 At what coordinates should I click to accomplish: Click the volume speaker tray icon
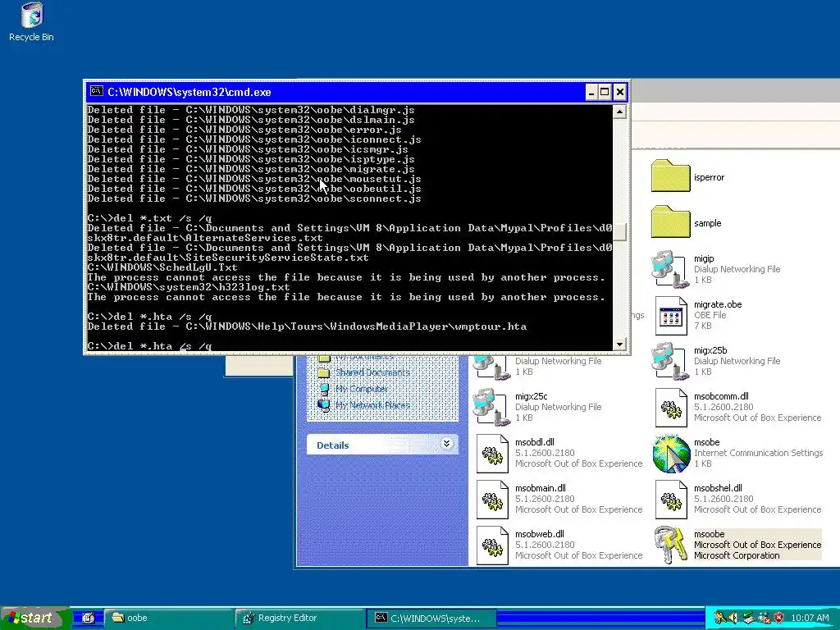point(733,618)
